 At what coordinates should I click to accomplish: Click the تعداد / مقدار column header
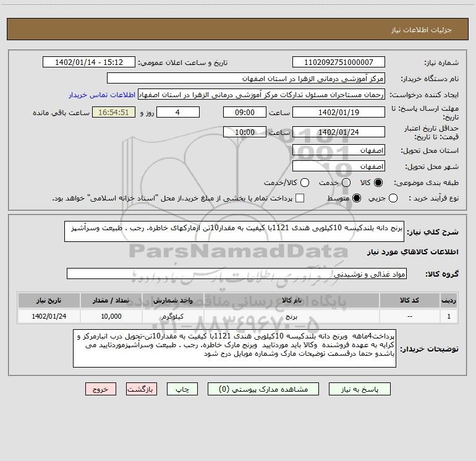[111, 300]
